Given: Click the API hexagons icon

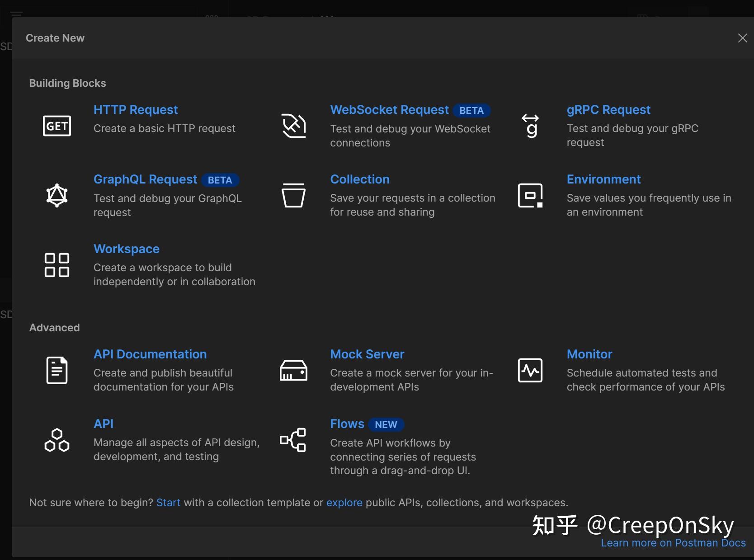Looking at the screenshot, I should tap(57, 440).
